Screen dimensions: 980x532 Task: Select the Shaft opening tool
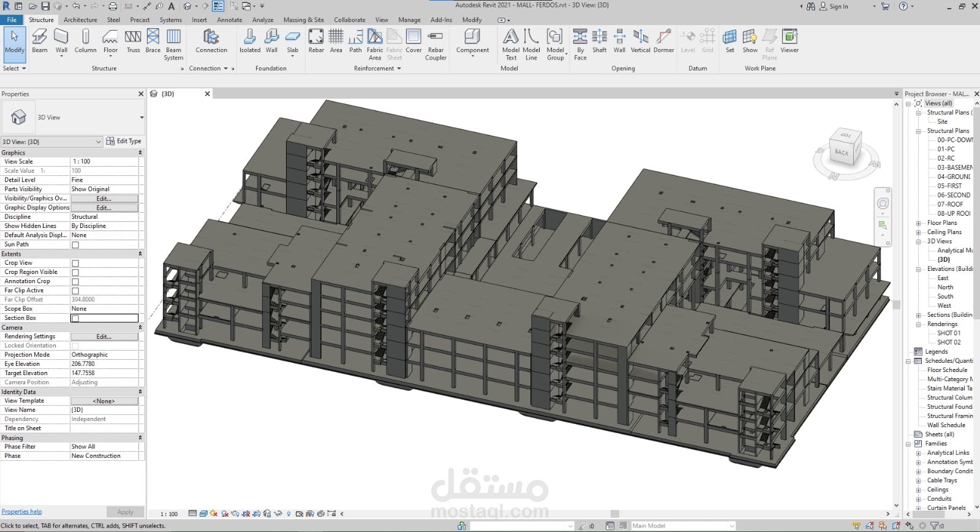pyautogui.click(x=600, y=42)
